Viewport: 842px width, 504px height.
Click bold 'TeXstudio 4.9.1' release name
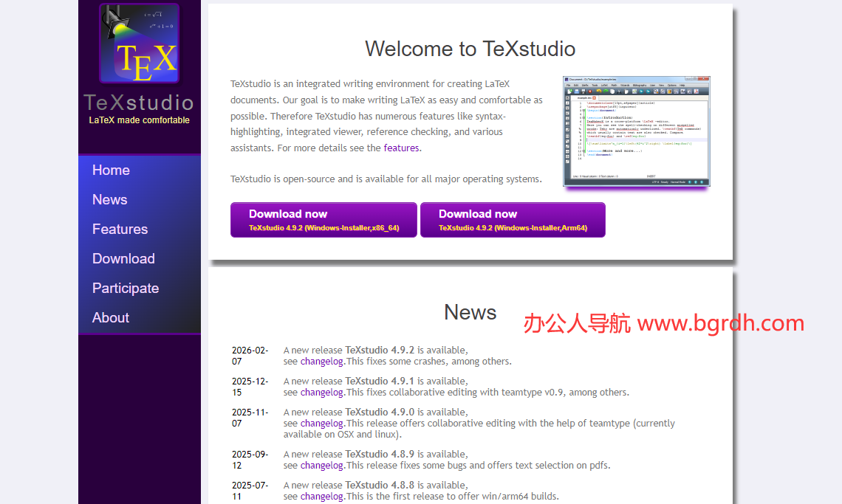(380, 381)
